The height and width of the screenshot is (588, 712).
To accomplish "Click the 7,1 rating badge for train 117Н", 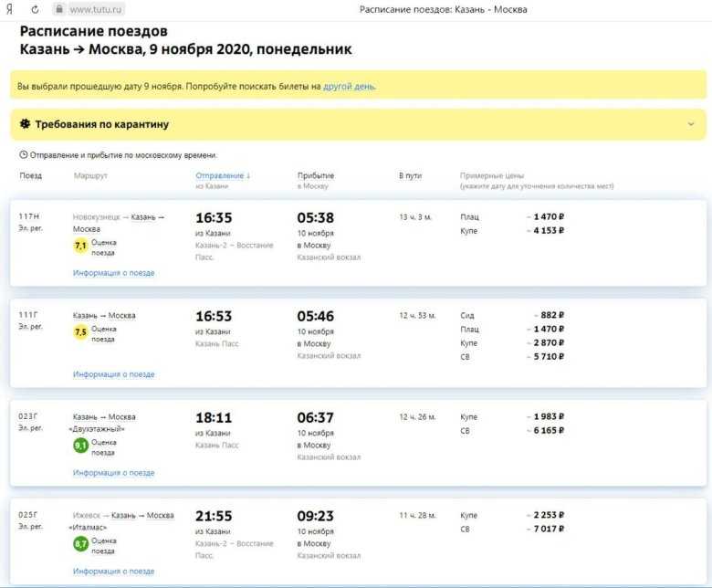I will point(80,247).
